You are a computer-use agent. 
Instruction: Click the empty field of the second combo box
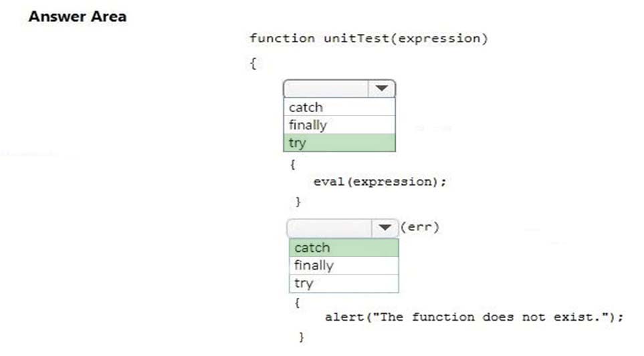pos(330,228)
